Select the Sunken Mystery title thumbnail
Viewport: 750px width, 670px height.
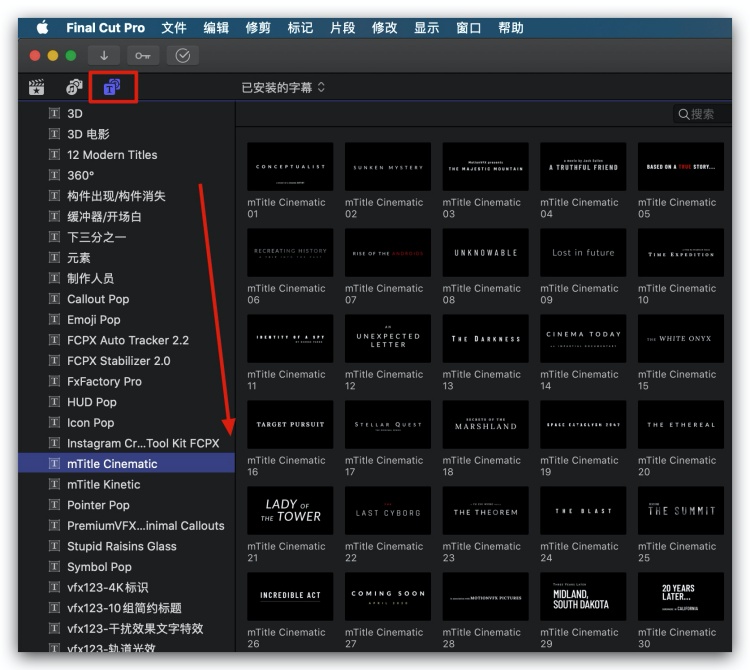[387, 166]
